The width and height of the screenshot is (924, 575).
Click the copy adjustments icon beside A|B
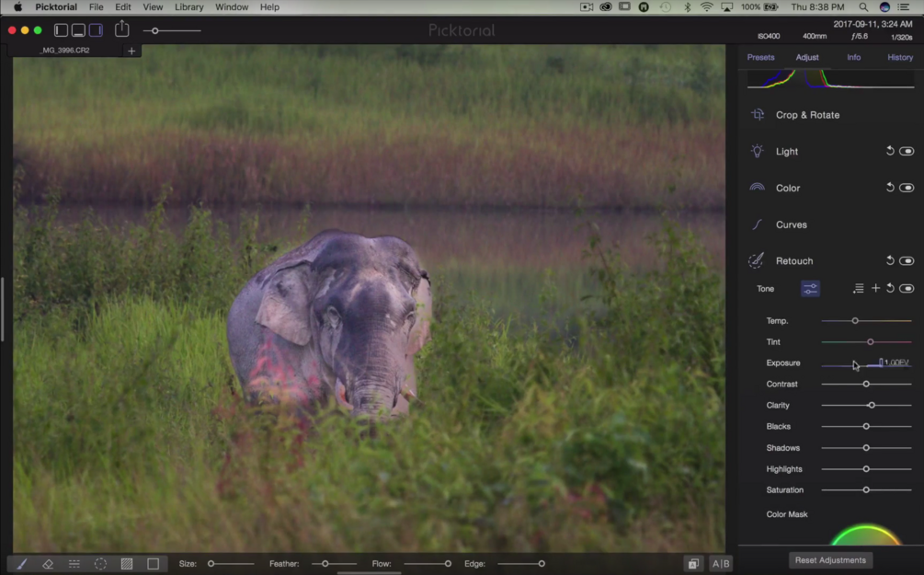point(693,564)
